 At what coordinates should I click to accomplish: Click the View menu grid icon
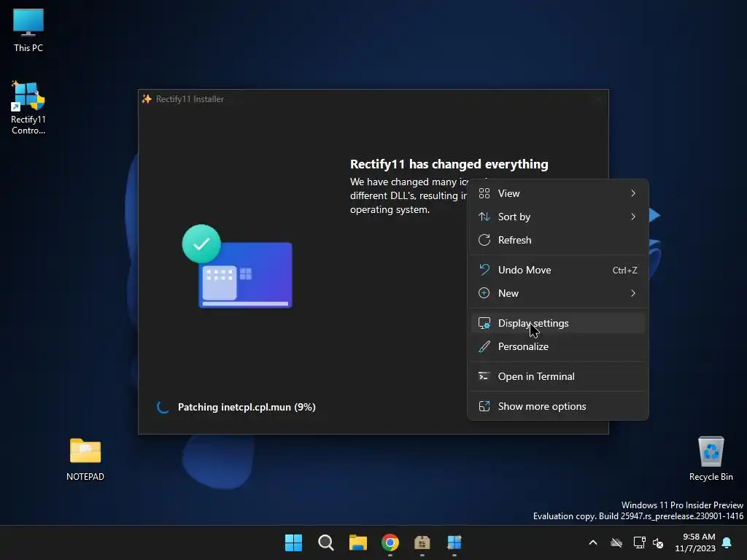(484, 193)
